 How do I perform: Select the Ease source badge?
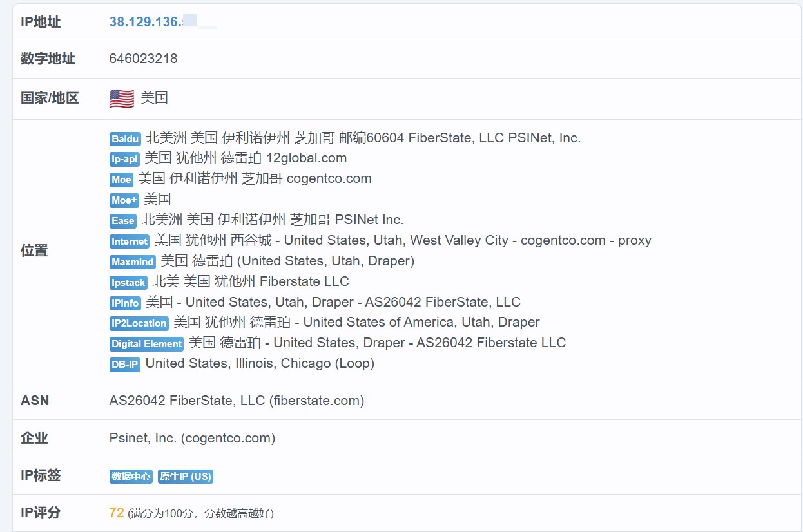tap(123, 221)
